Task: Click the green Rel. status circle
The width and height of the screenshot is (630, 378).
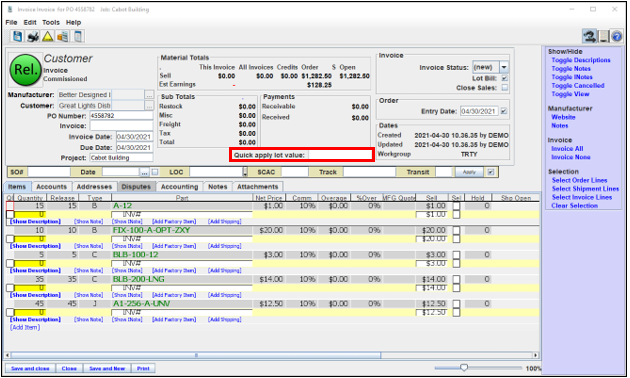Action: 25,70
